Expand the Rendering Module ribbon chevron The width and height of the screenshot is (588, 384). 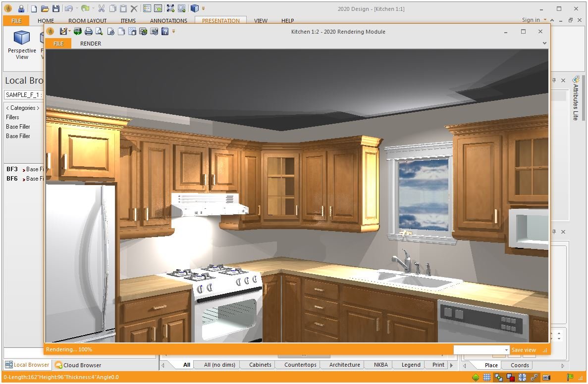(x=544, y=43)
